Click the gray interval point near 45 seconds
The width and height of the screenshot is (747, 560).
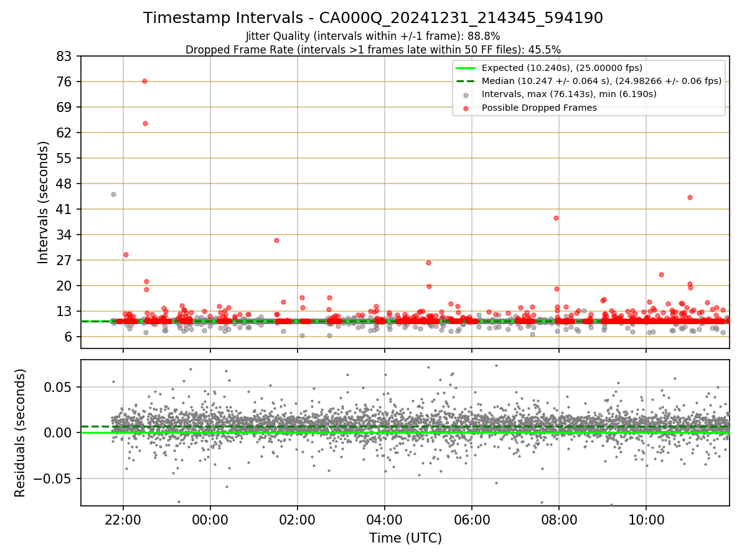coord(113,194)
